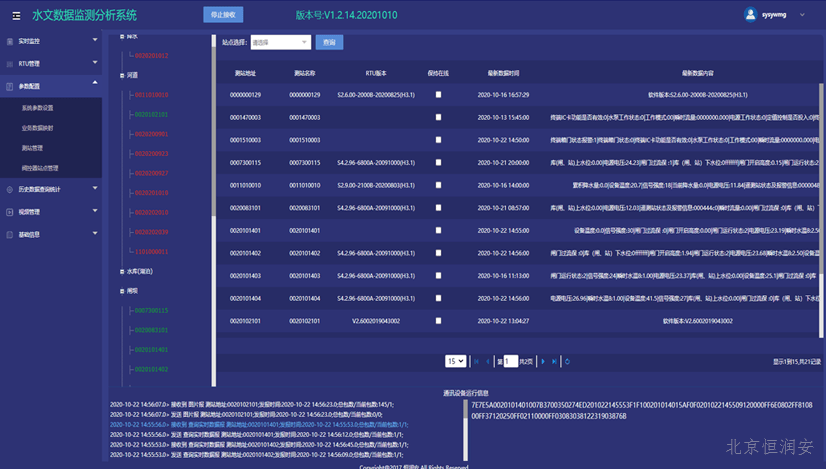This screenshot has height=469, width=826.
Task: Open the 站点选择 combo box
Action: 280,42
